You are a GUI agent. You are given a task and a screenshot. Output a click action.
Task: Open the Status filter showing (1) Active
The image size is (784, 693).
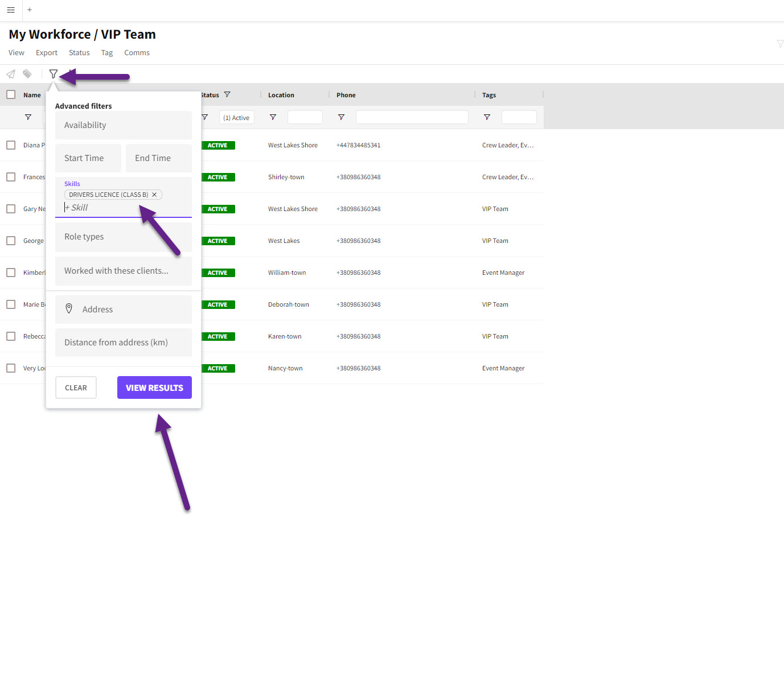point(236,118)
